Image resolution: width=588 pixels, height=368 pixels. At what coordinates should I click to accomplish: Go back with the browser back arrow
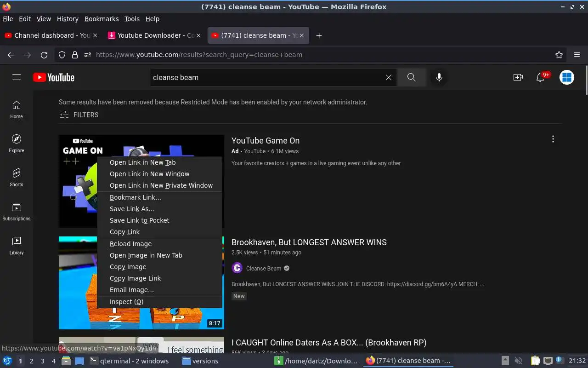(11, 55)
